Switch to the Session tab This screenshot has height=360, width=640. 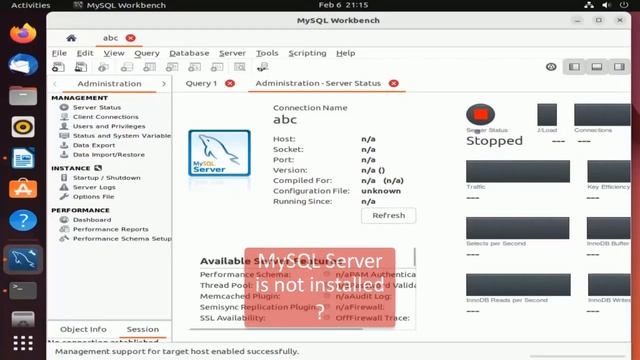coord(142,329)
